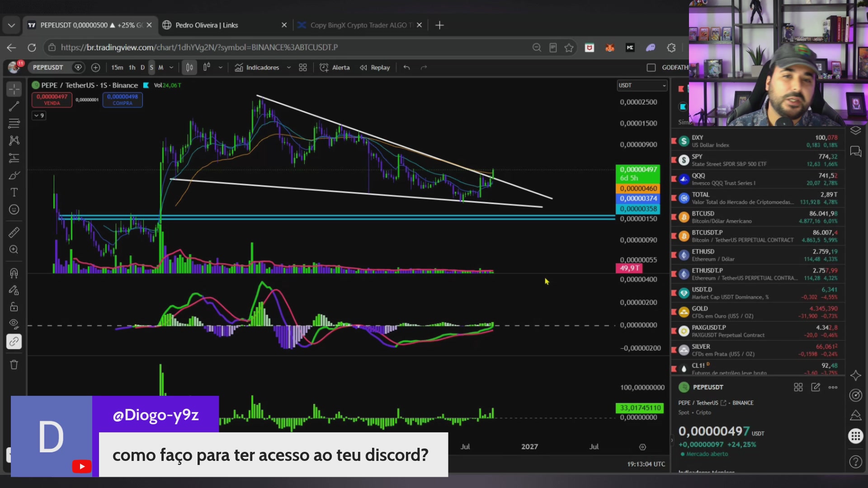868x488 pixels.
Task: Open the chart type dropdown arrow
Action: point(221,67)
